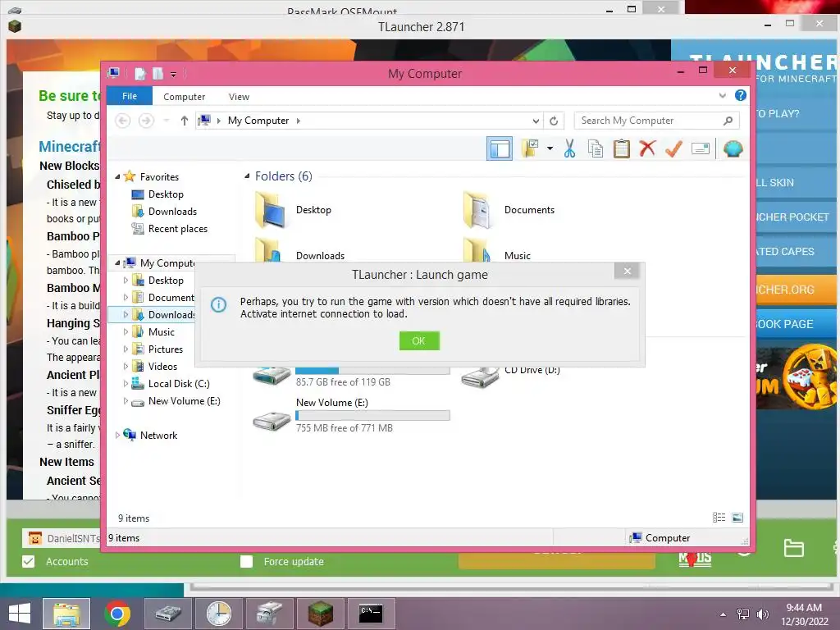The image size is (840, 630).
Task: Click the Rename icon in the toolbar
Action: pyautogui.click(x=701, y=148)
